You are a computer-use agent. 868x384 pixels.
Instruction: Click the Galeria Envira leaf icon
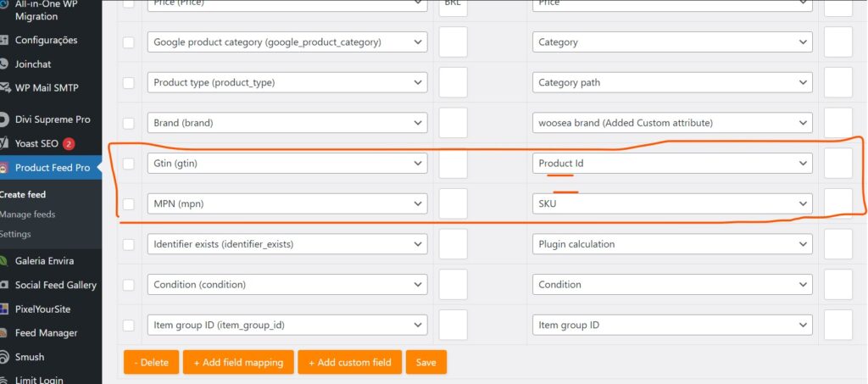click(x=5, y=261)
